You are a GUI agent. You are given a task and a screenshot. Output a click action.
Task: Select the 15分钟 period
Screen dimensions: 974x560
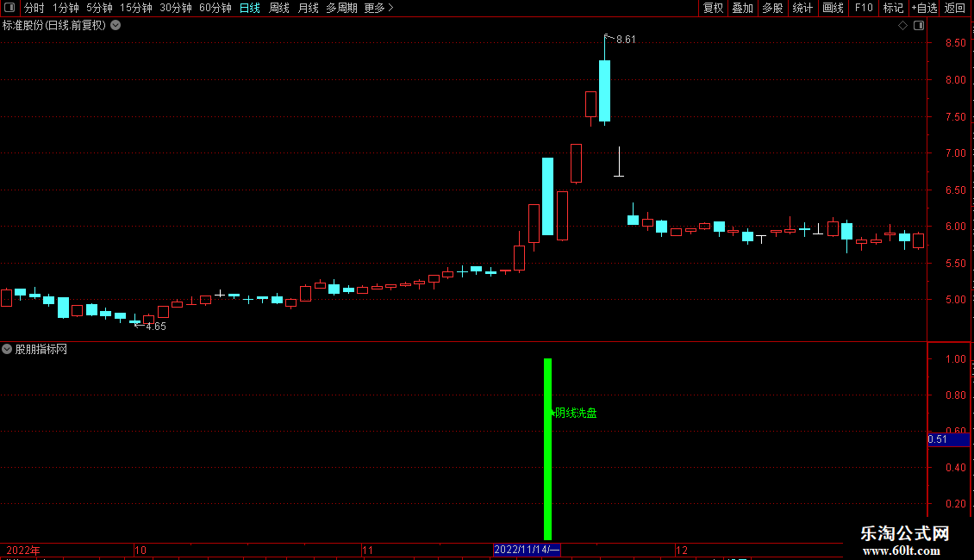(136, 8)
